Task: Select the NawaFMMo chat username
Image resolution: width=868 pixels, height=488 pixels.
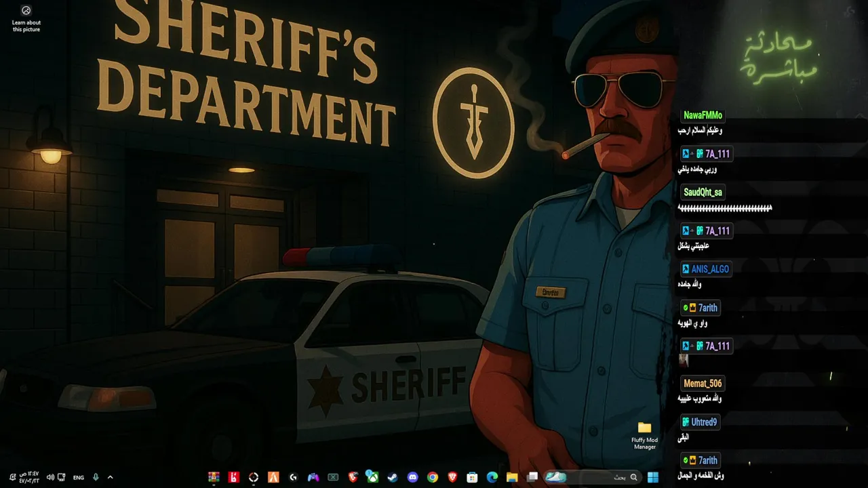Action: [703, 115]
